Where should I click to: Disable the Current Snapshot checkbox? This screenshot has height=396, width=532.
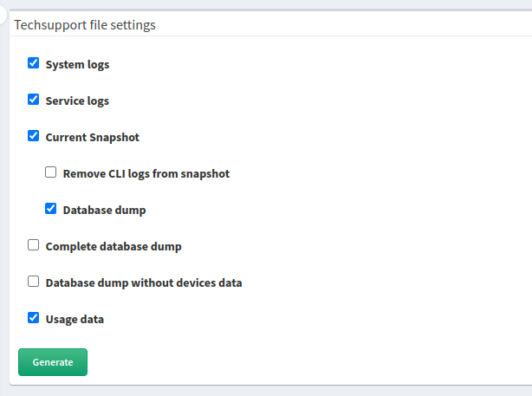coord(33,136)
